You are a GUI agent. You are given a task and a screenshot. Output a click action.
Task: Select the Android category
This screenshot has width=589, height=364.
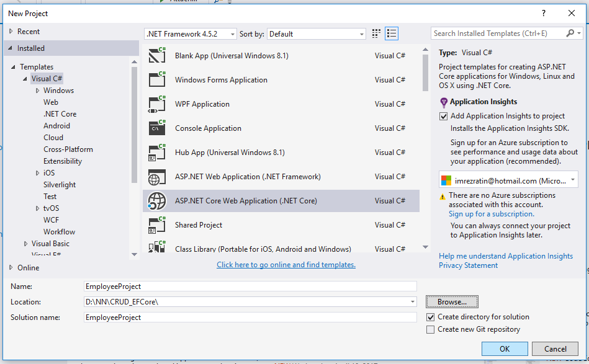[56, 126]
